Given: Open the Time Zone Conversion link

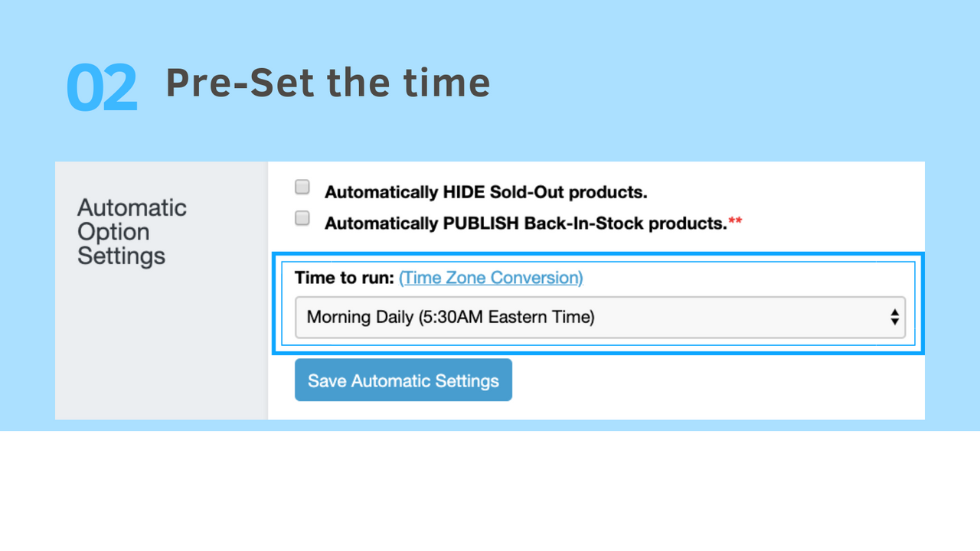Looking at the screenshot, I should click(x=491, y=278).
